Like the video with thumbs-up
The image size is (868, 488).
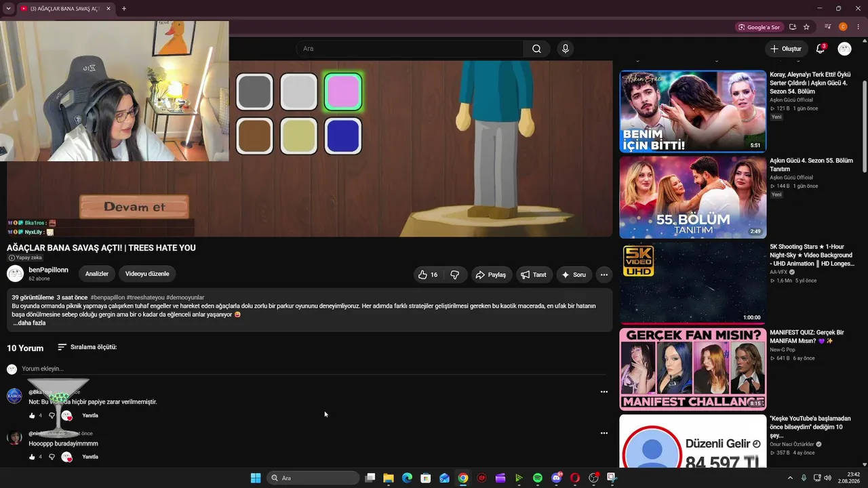429,274
